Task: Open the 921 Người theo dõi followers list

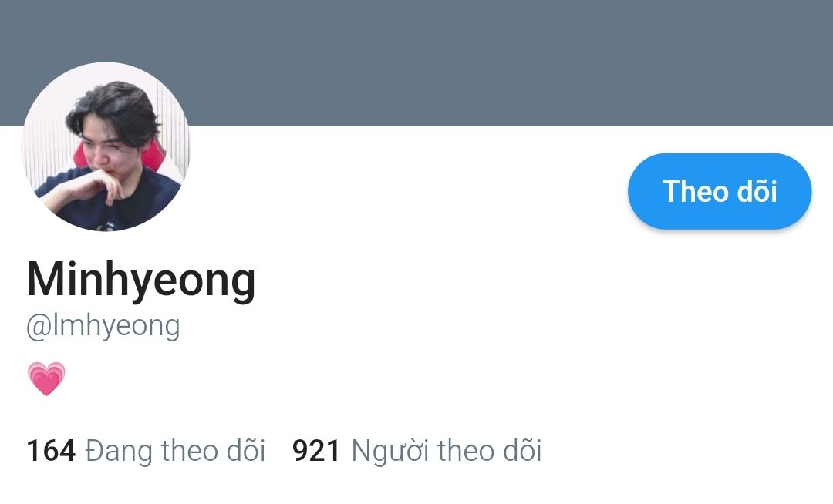Action: [x=417, y=451]
